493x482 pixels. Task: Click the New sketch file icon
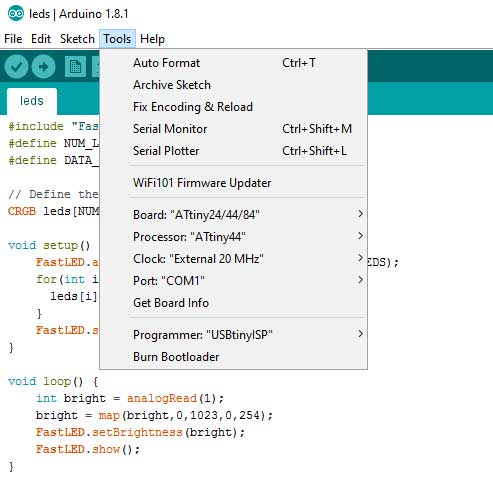point(75,67)
